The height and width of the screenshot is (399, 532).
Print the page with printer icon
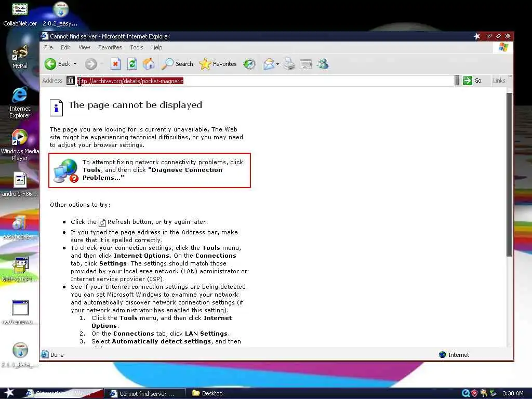[x=289, y=64]
